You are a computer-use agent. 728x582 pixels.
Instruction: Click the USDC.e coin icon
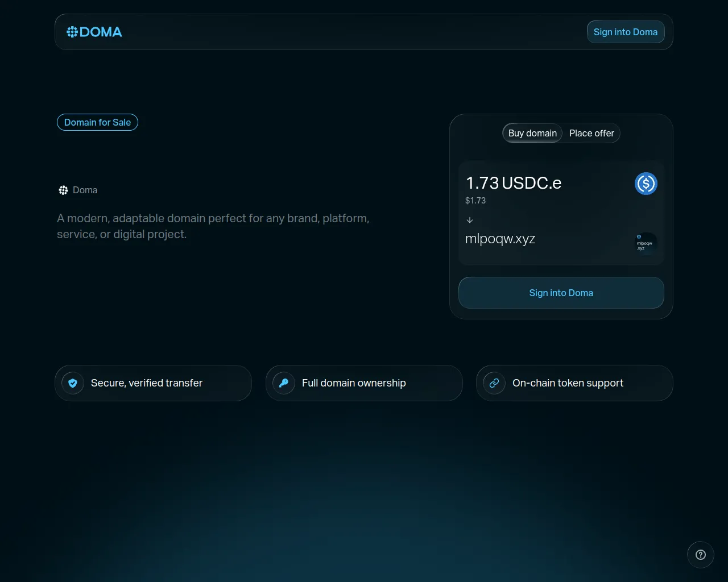[x=646, y=184]
